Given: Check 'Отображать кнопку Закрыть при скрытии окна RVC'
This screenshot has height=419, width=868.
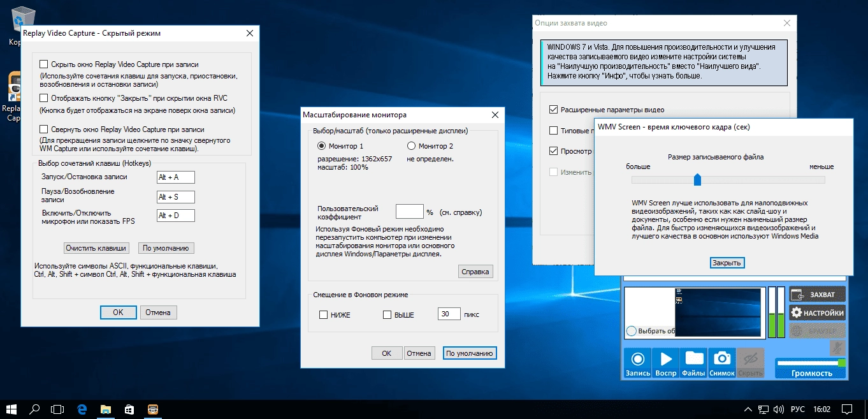Looking at the screenshot, I should click(44, 98).
